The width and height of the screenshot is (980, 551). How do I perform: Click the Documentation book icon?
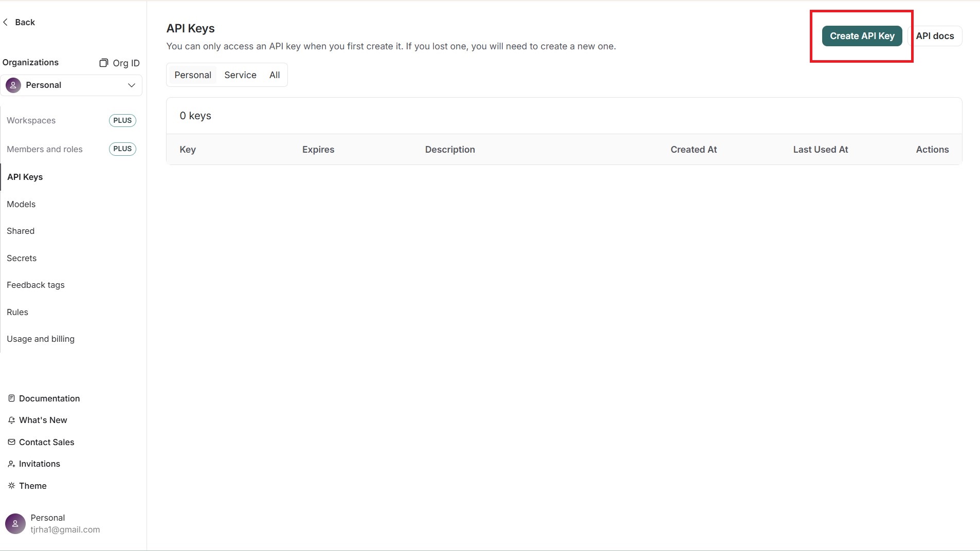click(11, 398)
